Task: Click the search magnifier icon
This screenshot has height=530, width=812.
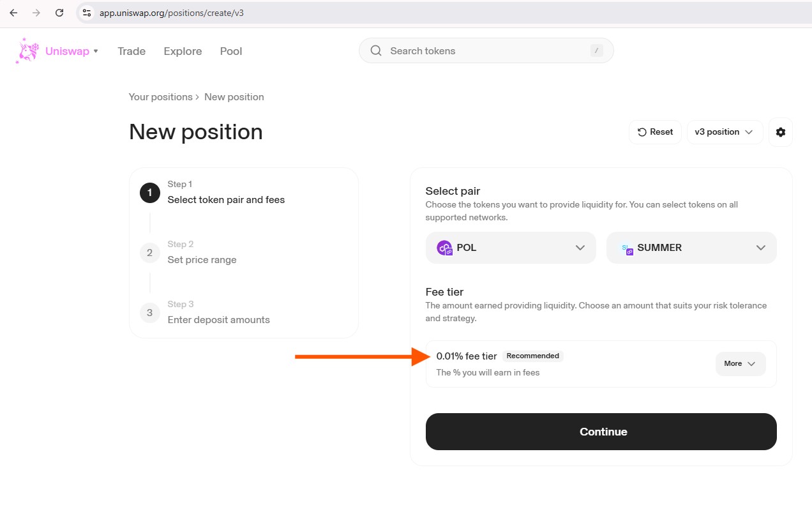Action: click(376, 51)
